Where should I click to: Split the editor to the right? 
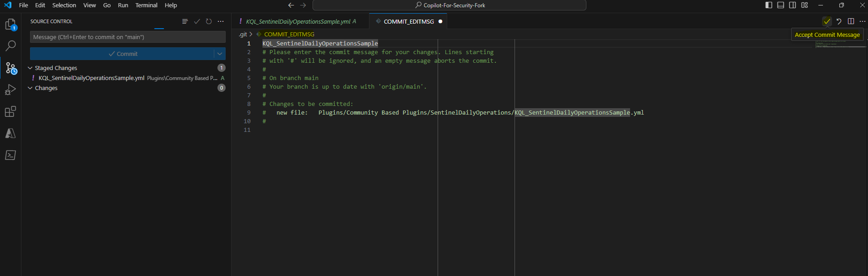(x=851, y=21)
